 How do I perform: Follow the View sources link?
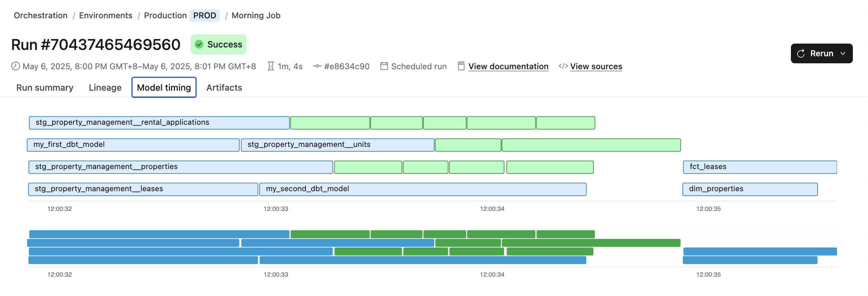(x=596, y=66)
